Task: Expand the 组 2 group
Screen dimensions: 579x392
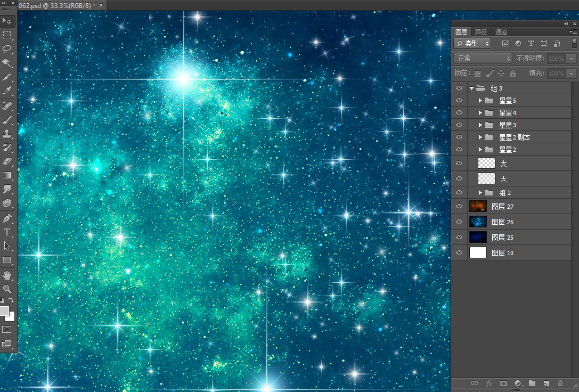Action: tap(480, 193)
